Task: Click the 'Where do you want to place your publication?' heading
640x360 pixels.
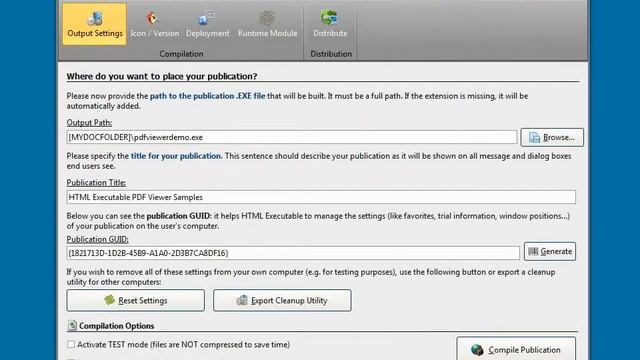Action: (162, 76)
